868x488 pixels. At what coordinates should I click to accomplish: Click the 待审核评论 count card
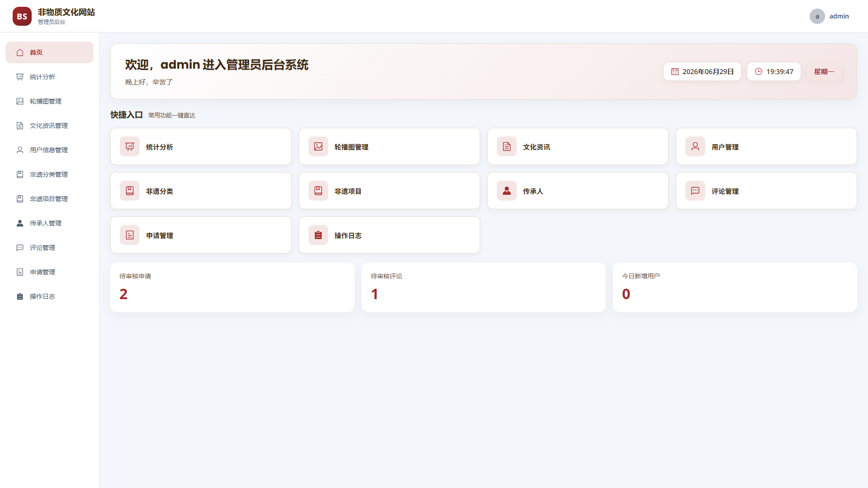coord(484,287)
